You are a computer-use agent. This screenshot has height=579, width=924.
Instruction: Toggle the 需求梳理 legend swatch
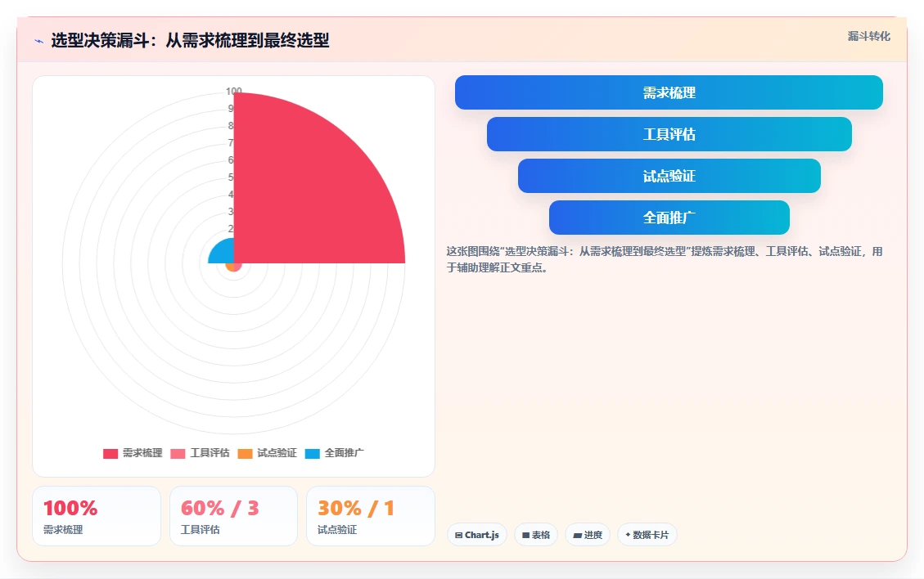point(110,454)
